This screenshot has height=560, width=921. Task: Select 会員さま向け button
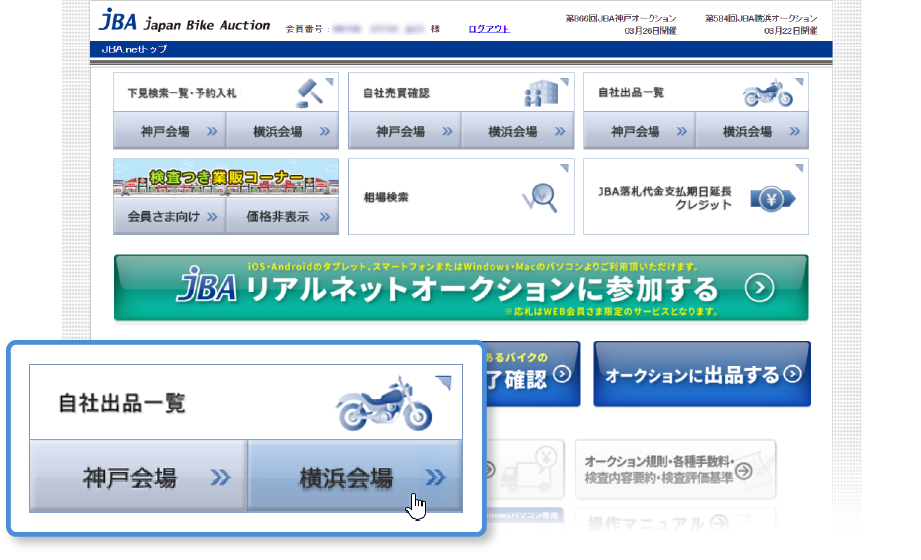(170, 216)
